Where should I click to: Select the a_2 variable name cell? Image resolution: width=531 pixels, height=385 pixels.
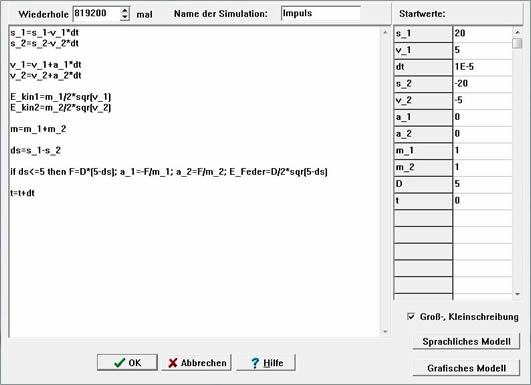[x=423, y=134]
